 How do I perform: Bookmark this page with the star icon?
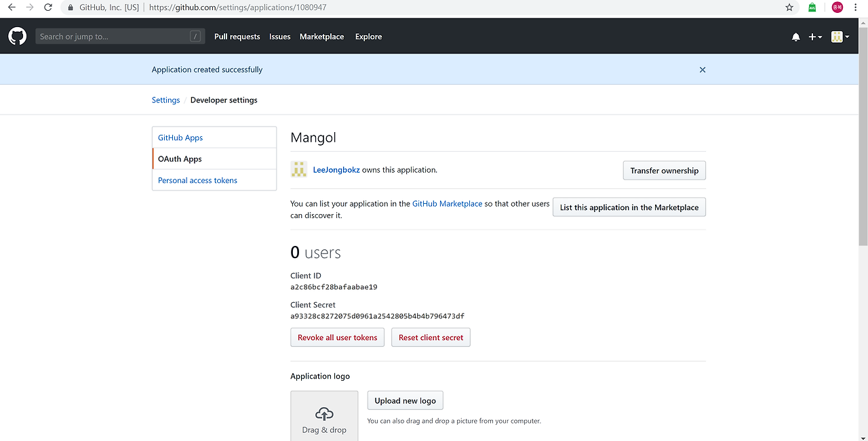click(x=789, y=7)
